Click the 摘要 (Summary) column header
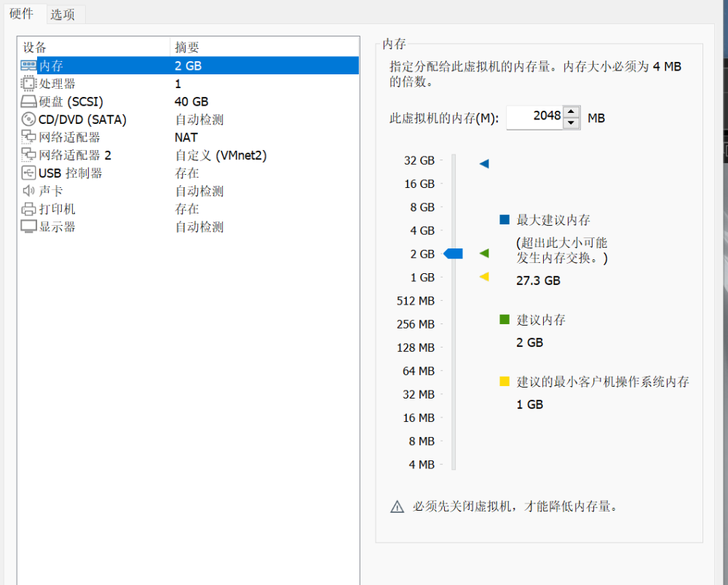The width and height of the screenshot is (728, 585). pyautogui.click(x=188, y=47)
